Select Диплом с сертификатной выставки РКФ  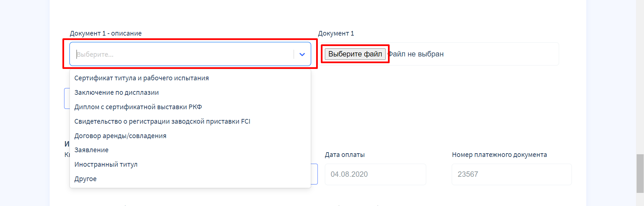coord(138,107)
